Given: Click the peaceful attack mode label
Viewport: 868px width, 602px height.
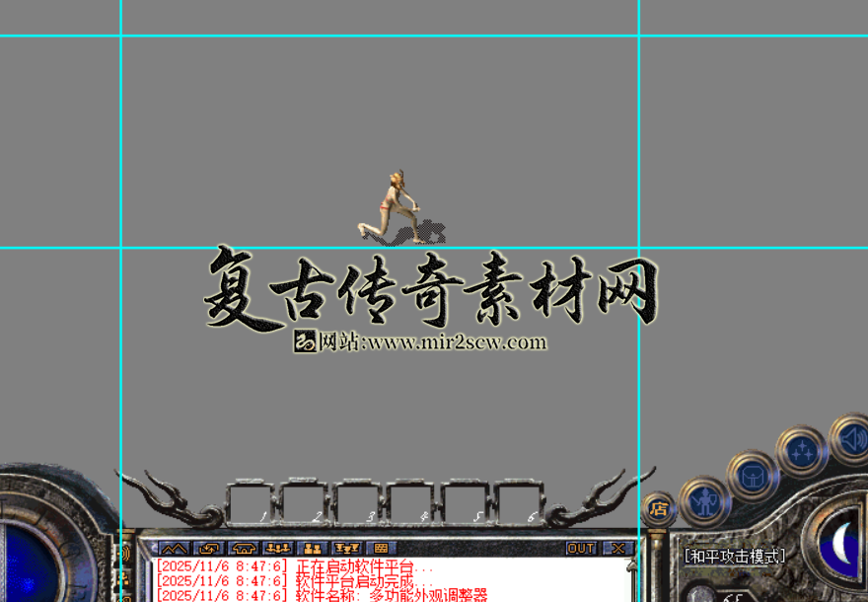Looking at the screenshot, I should pos(735,557).
